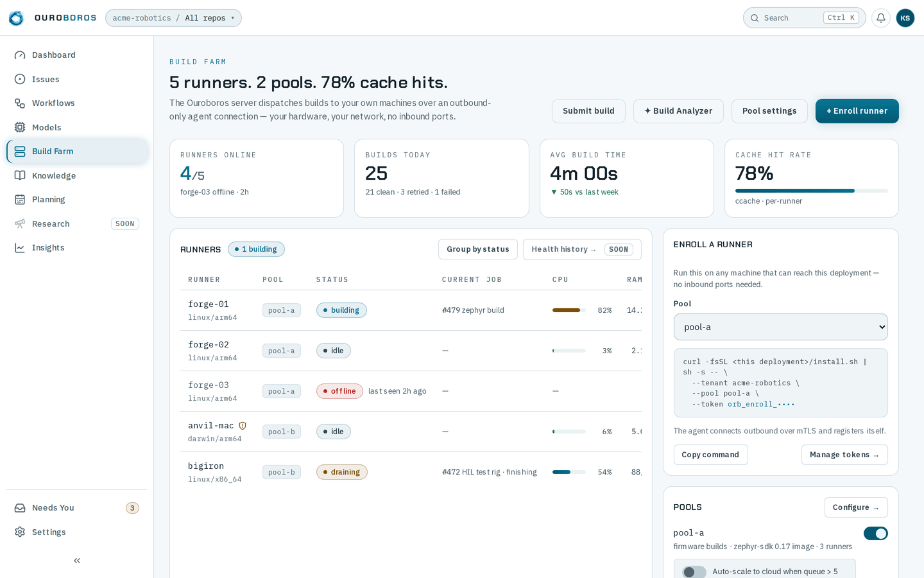The width and height of the screenshot is (924, 578).
Task: Collapse the sidebar with the double chevron
Action: coord(77,561)
